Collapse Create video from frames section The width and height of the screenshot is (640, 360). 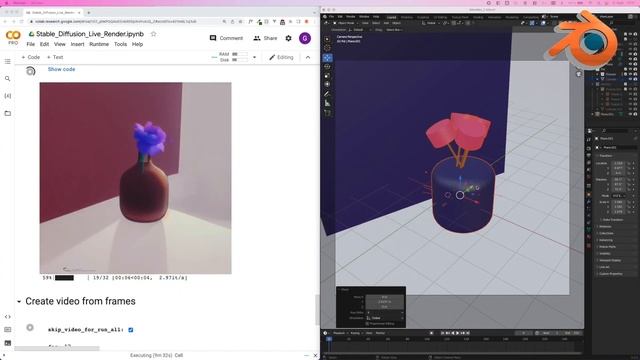pyautogui.click(x=19, y=302)
